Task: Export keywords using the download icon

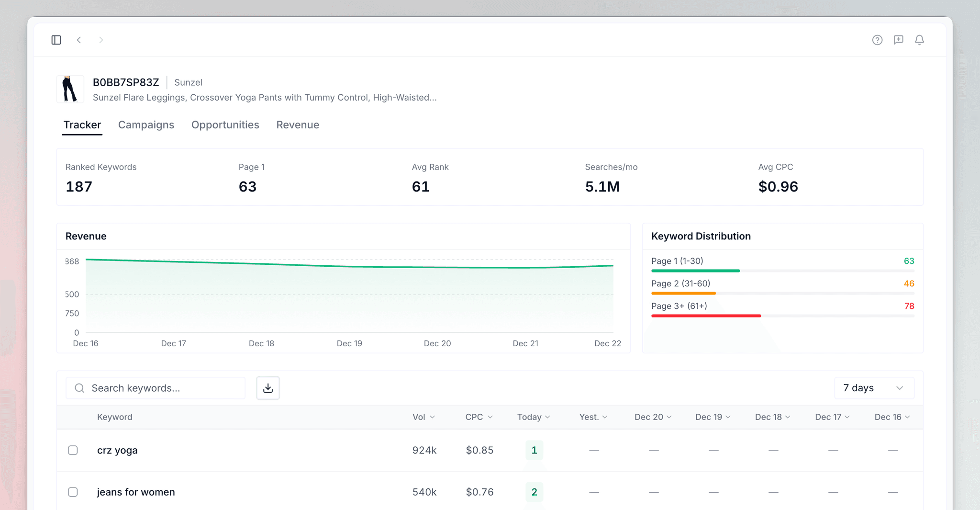Action: coord(267,388)
